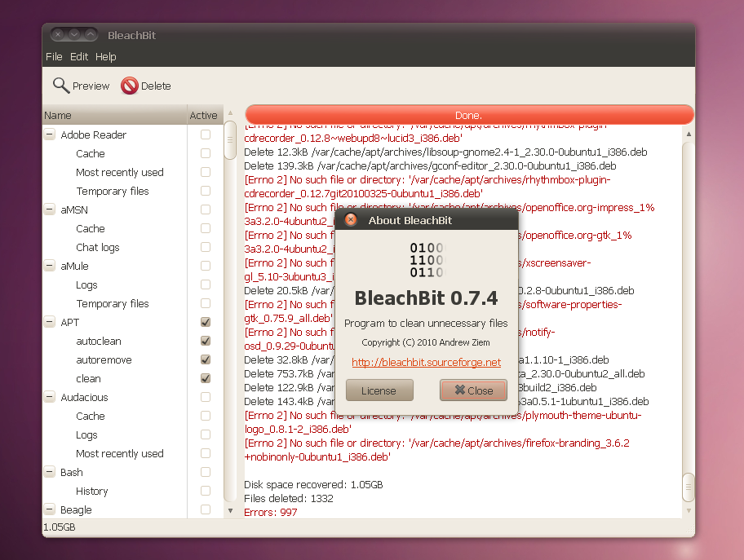The image size is (744, 560).
Task: Click the main window maximize button
Action: coord(90,34)
